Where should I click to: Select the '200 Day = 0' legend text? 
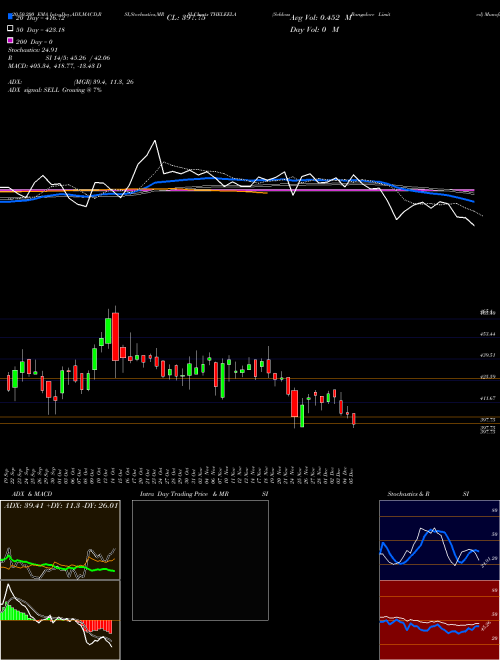click(34, 42)
